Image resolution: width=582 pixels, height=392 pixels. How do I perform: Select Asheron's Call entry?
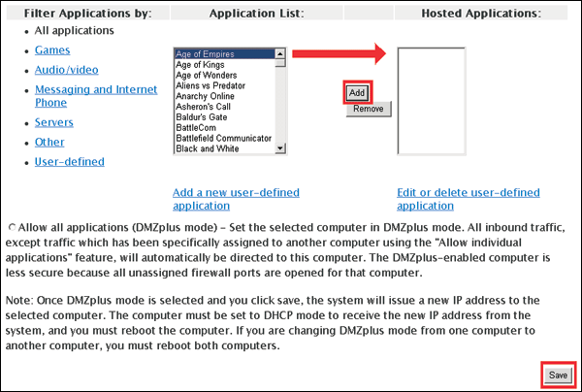pos(225,107)
